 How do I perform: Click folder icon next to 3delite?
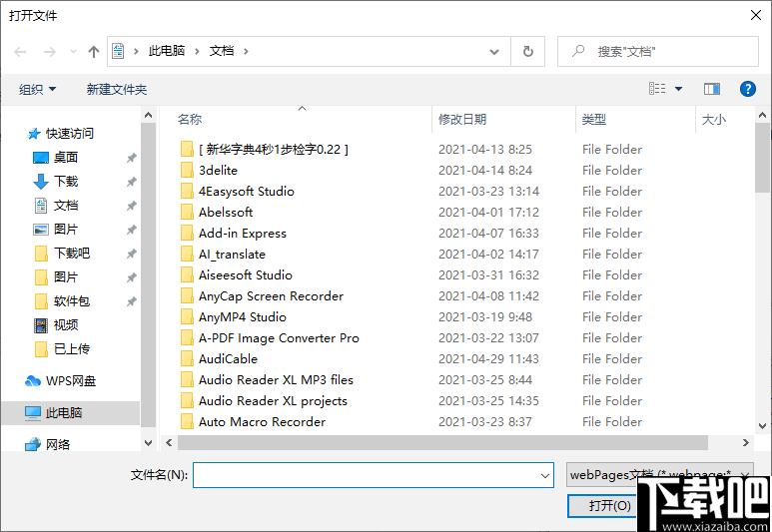187,171
